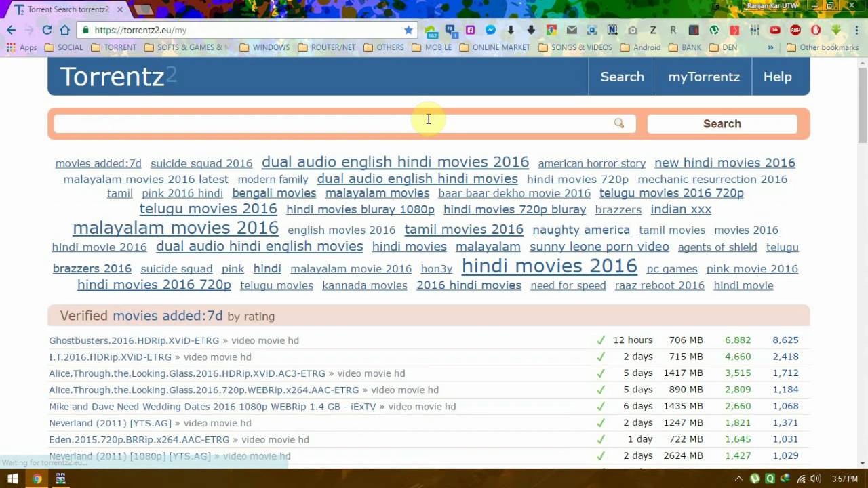Open the Chrome three-dot menu
The width and height of the screenshot is (868, 488).
[x=856, y=30]
